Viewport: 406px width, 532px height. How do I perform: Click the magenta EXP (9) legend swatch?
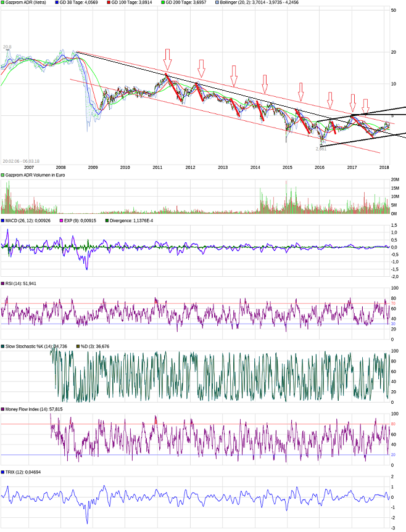click(62, 221)
